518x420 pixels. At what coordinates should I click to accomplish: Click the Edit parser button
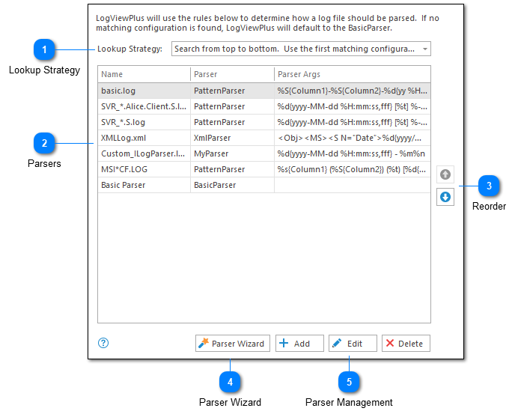click(353, 344)
